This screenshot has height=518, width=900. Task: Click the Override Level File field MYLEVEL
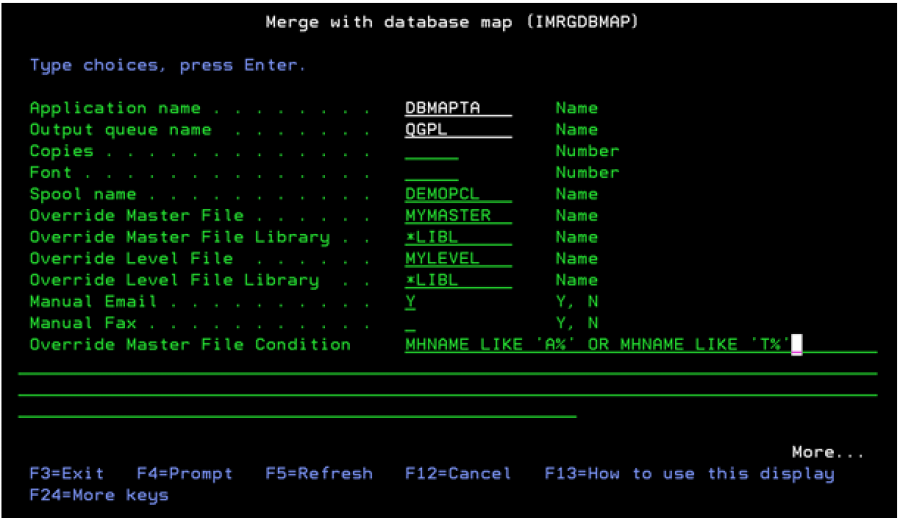[x=457, y=259]
